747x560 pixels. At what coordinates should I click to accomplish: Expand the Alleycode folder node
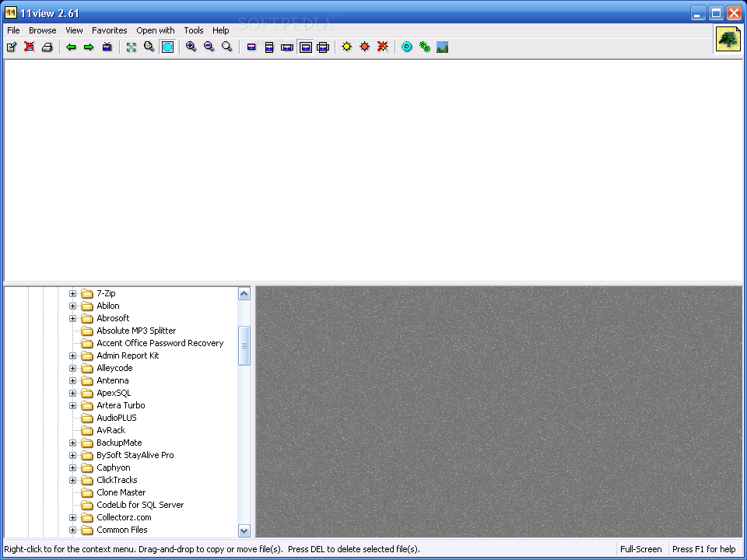pyautogui.click(x=72, y=368)
